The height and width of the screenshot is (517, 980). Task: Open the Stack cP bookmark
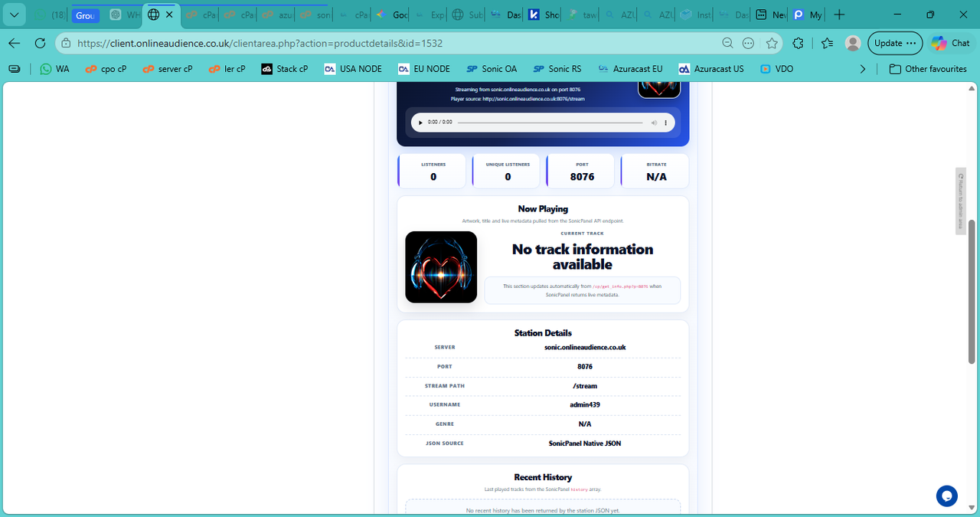[x=285, y=69]
